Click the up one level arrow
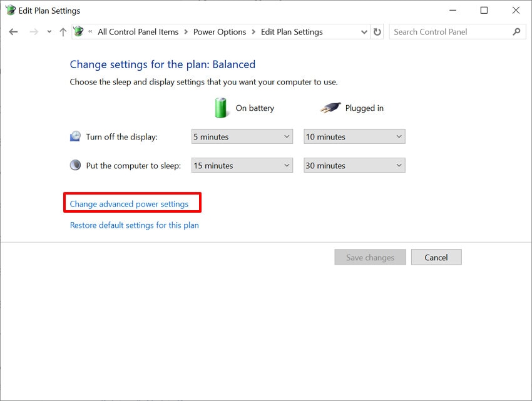 [x=63, y=31]
